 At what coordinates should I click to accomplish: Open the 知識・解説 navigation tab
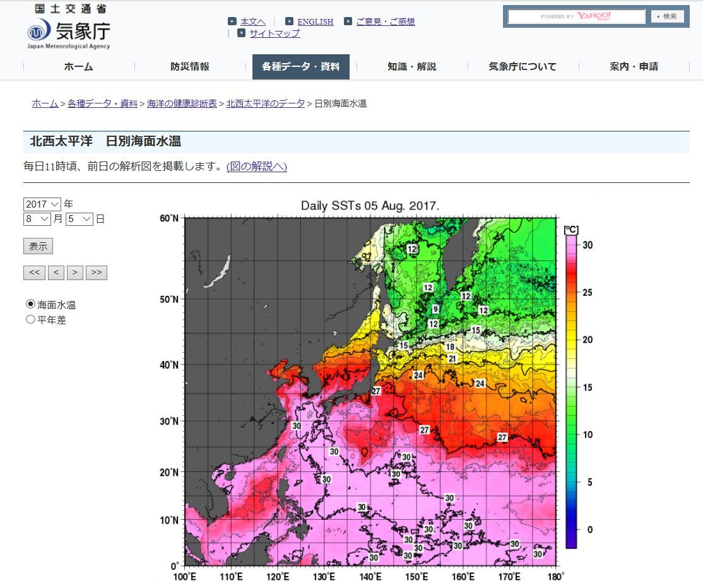[x=412, y=67]
